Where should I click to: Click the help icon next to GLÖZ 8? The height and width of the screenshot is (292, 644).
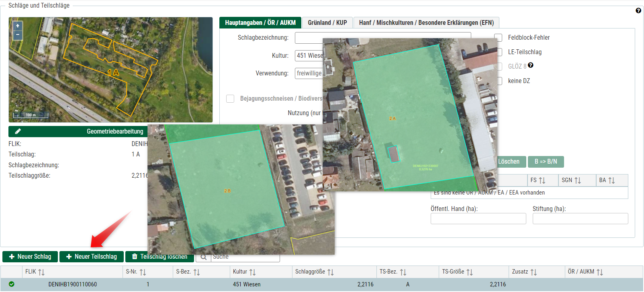531,65
